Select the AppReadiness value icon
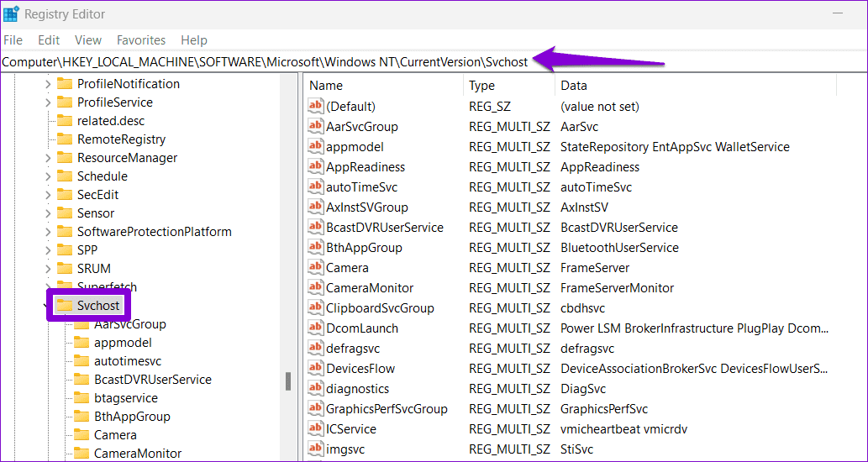Screen dimensions: 868x462 (316, 166)
